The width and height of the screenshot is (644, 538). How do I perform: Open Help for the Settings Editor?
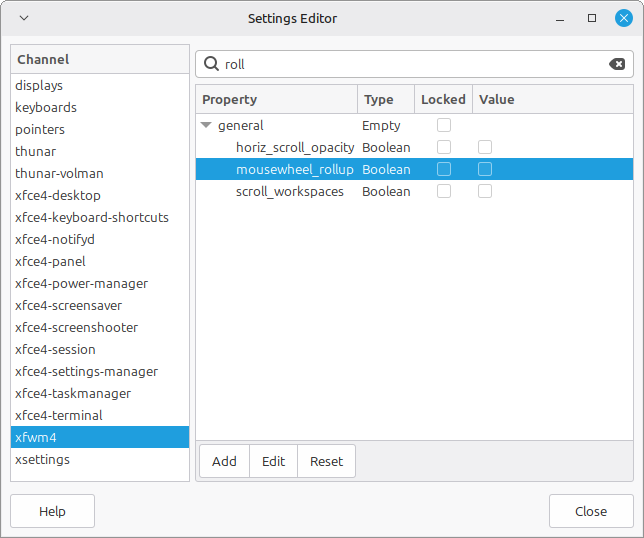coord(52,511)
